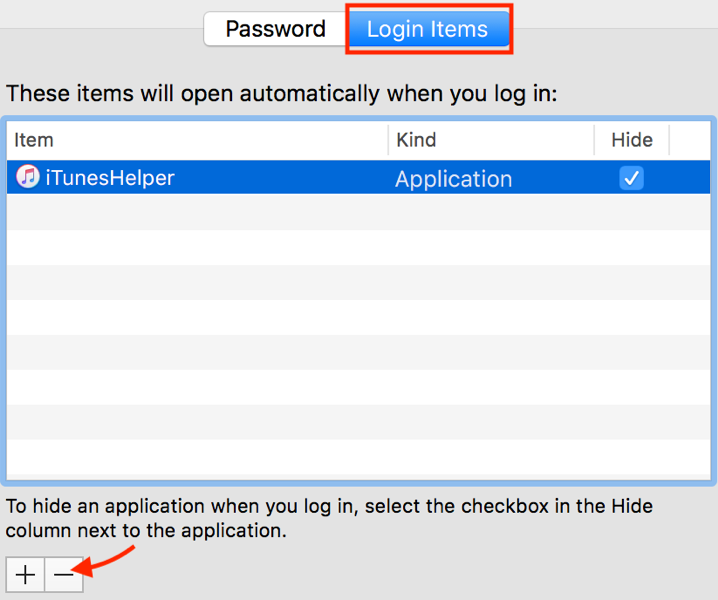Select the Login Items tab

click(427, 29)
